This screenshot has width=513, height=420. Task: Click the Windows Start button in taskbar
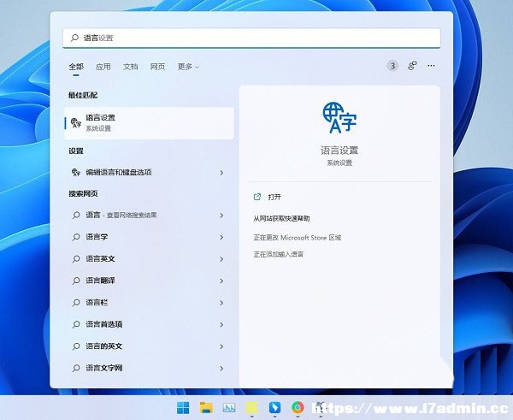183,407
